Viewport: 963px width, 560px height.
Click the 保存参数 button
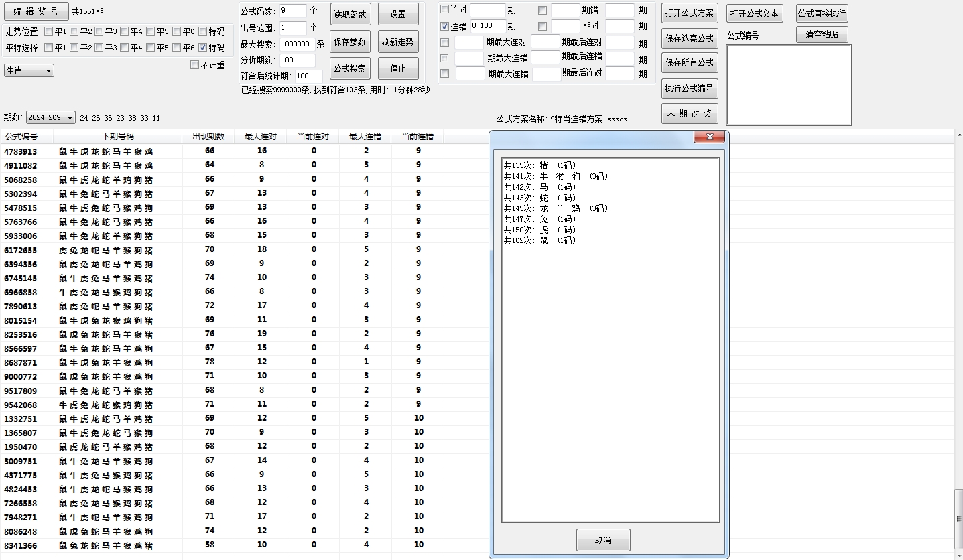point(350,40)
